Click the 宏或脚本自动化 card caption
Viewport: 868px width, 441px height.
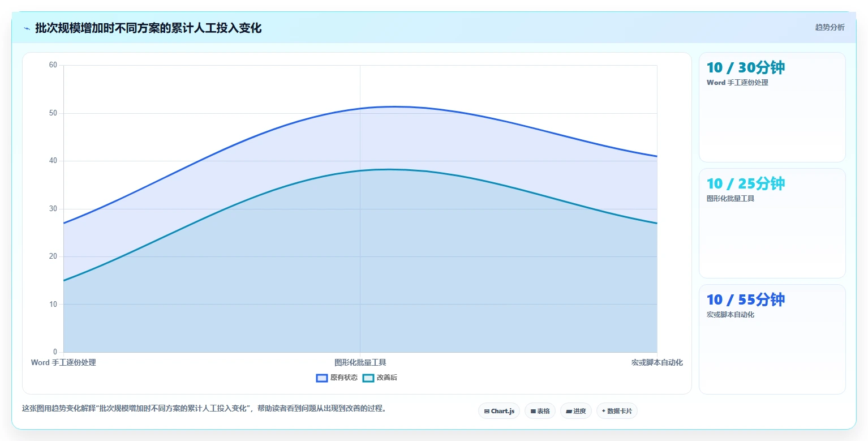pos(730,315)
